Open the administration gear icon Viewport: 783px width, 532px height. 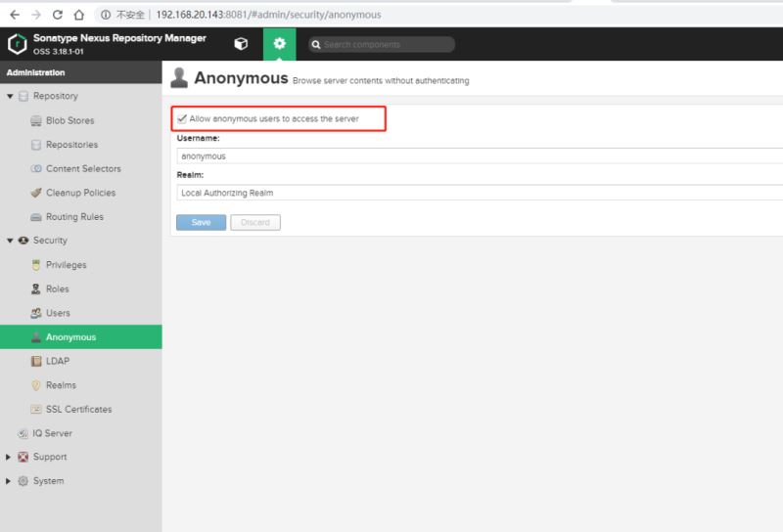(x=279, y=44)
